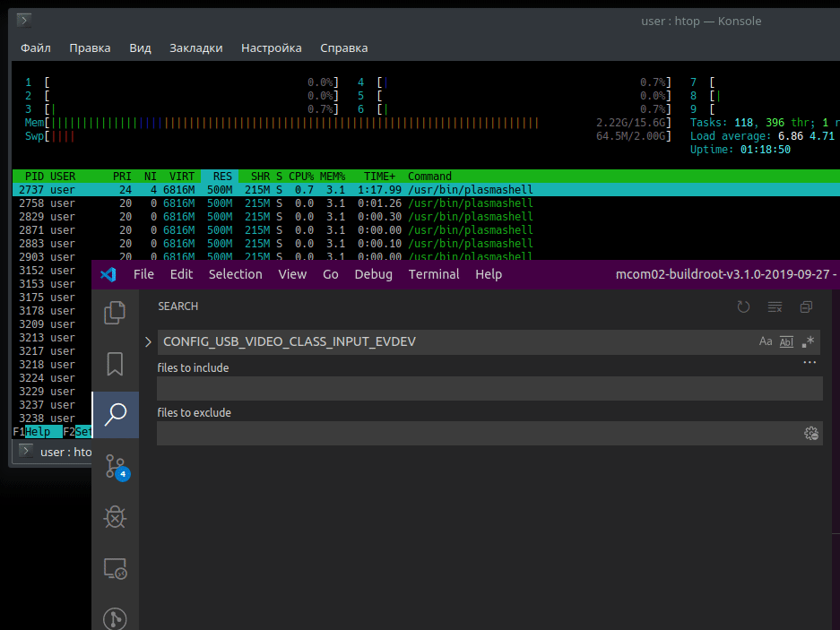This screenshot has width=840, height=630.
Task: Toggle Match Whole Word option
Action: (x=786, y=341)
